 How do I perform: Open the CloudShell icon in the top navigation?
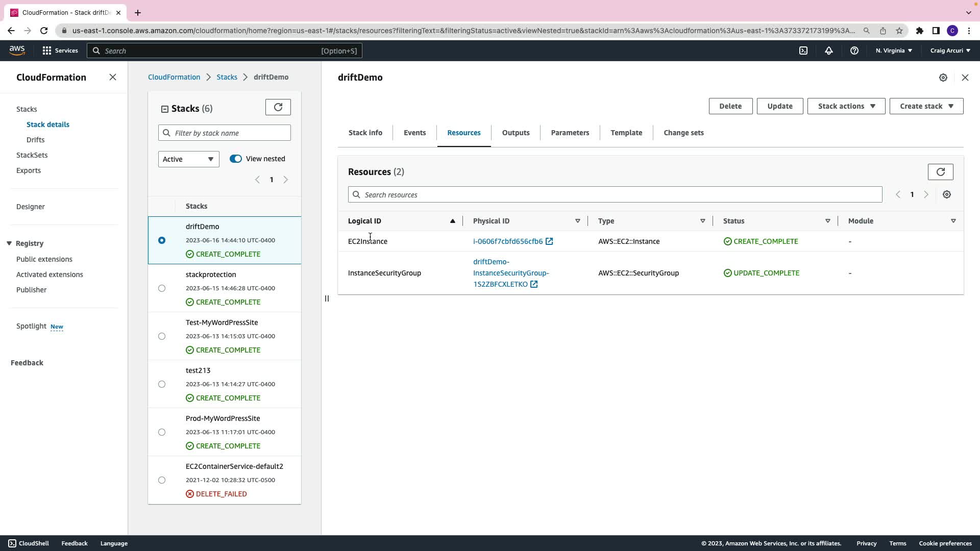[803, 51]
